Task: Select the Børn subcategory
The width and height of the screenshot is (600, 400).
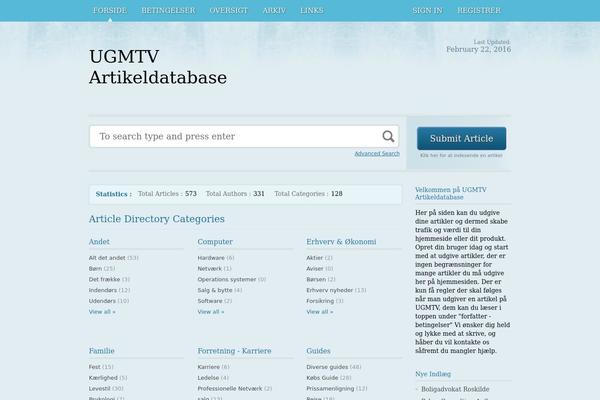Action: click(95, 269)
